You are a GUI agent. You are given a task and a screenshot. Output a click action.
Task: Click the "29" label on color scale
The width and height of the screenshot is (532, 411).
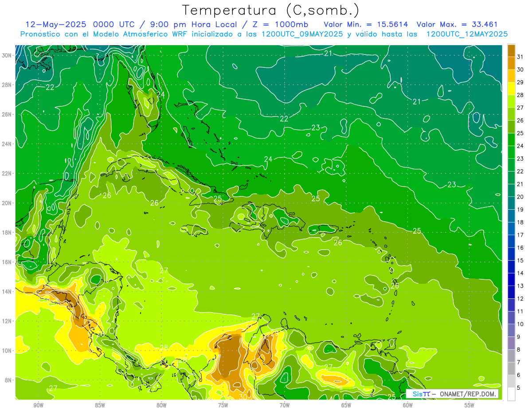(520, 82)
